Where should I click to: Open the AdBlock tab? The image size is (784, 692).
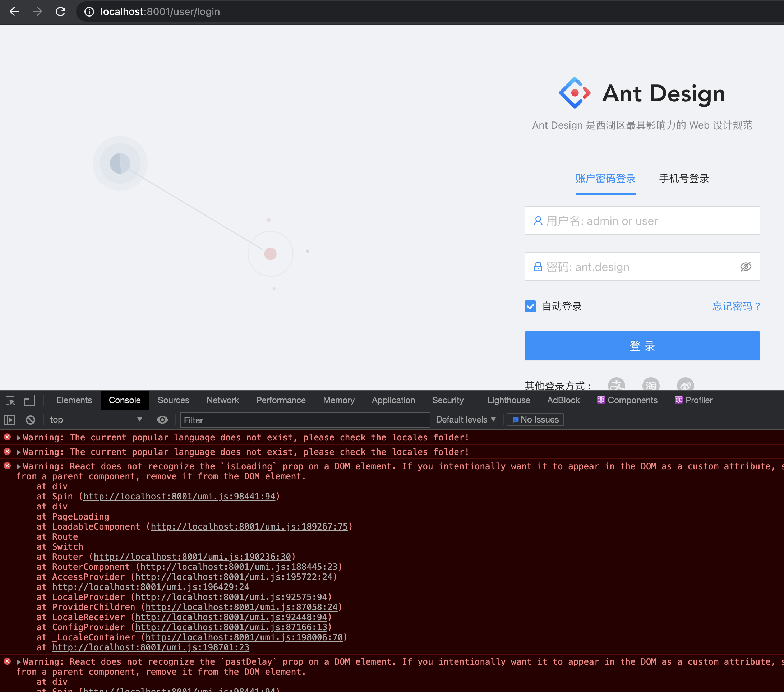563,401
